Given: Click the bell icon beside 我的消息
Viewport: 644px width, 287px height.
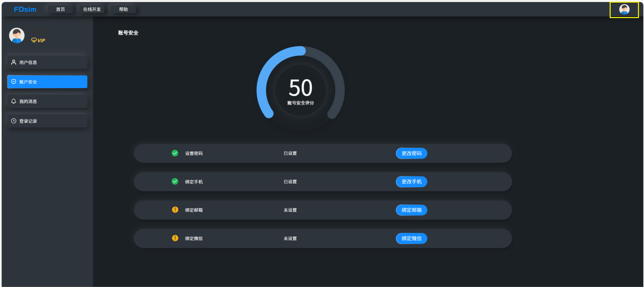Looking at the screenshot, I should (x=14, y=101).
